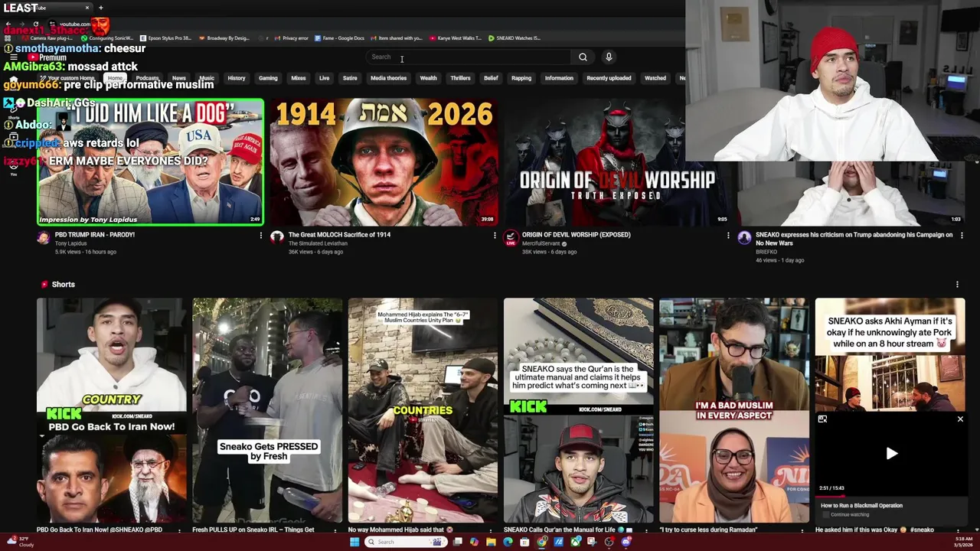
Task: Open more options for SNEAKO criticism on Trump video
Action: [x=962, y=236]
